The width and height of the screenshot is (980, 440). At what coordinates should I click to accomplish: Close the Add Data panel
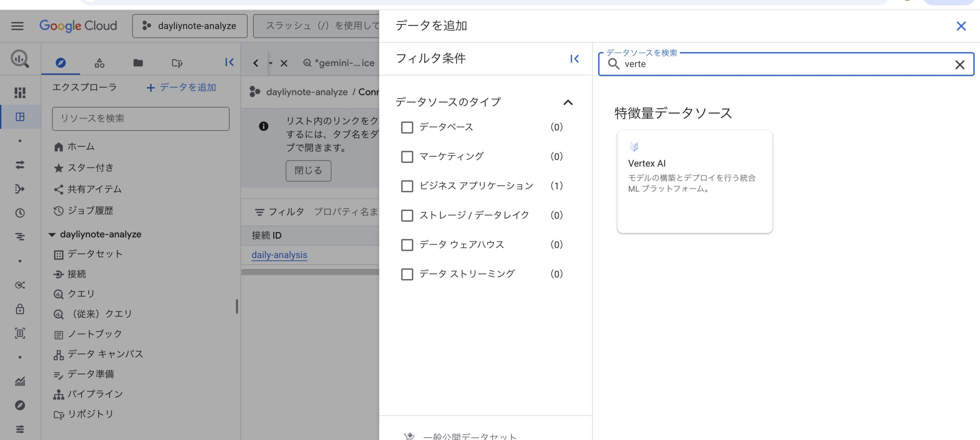pos(961,26)
